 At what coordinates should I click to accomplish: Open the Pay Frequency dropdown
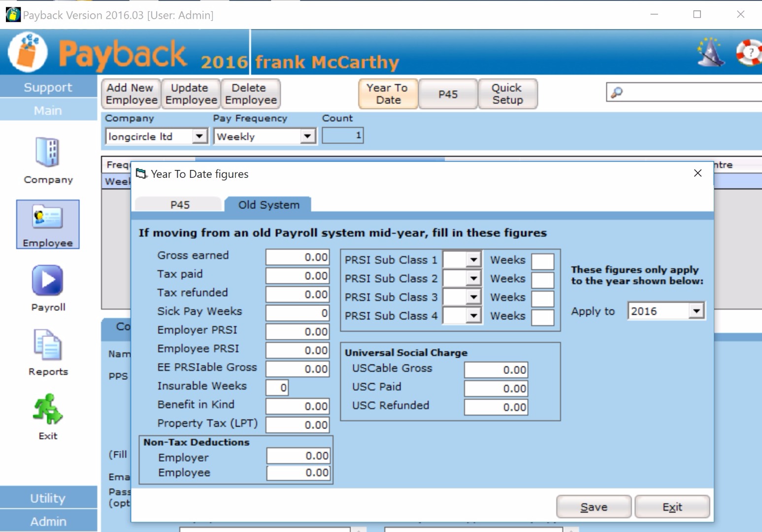(307, 136)
